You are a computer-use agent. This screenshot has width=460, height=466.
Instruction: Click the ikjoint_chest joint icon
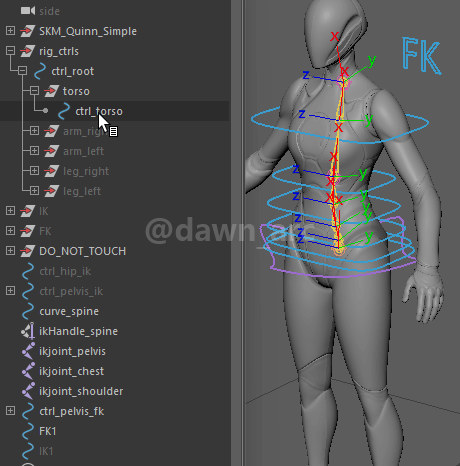(28, 371)
